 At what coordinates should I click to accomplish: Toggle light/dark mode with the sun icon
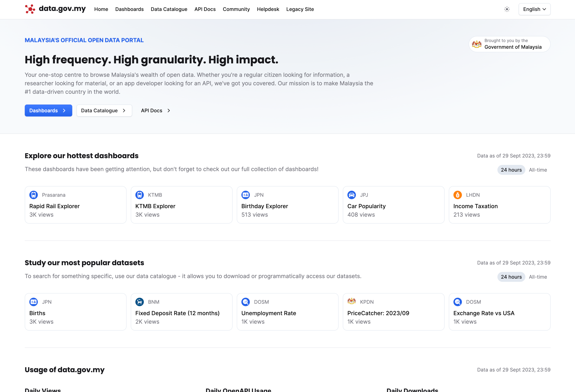tap(507, 9)
